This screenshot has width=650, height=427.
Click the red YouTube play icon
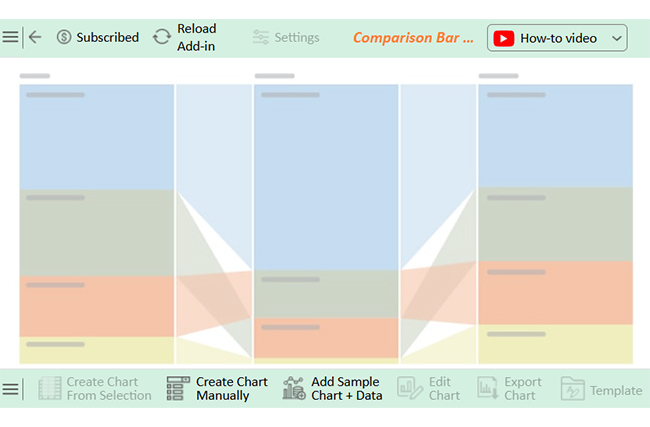coord(504,38)
